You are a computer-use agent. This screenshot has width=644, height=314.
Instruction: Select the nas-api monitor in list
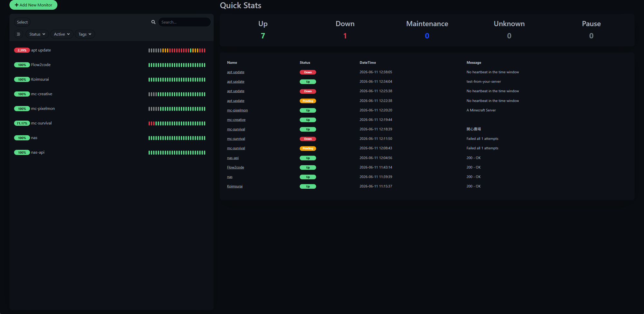pos(111,152)
